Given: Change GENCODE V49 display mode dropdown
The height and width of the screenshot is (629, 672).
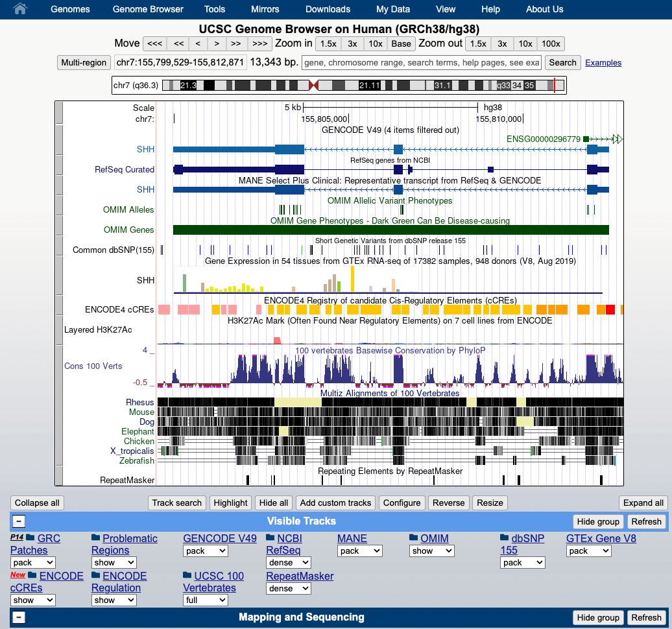Looking at the screenshot, I should coord(205,551).
